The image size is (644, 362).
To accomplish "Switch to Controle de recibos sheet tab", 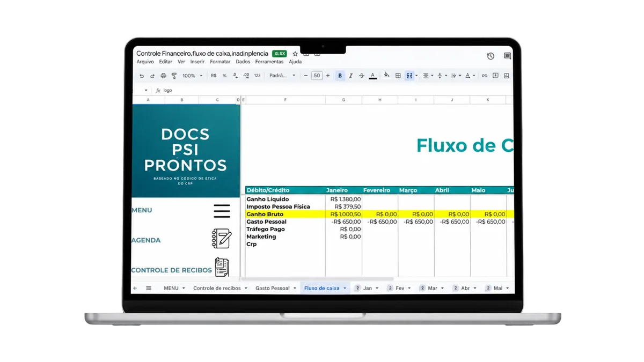I will coord(217,289).
